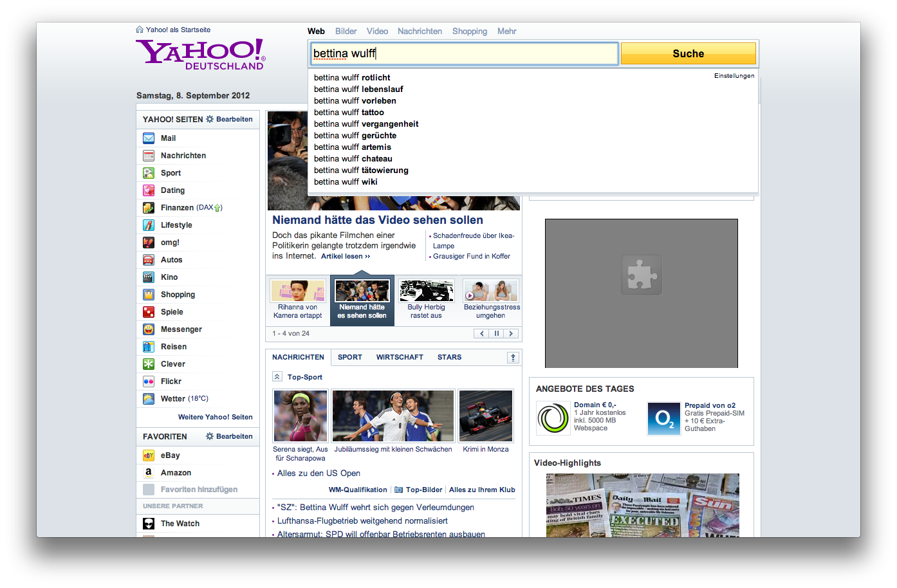
Task: Click the Clever green icon
Action: (149, 364)
